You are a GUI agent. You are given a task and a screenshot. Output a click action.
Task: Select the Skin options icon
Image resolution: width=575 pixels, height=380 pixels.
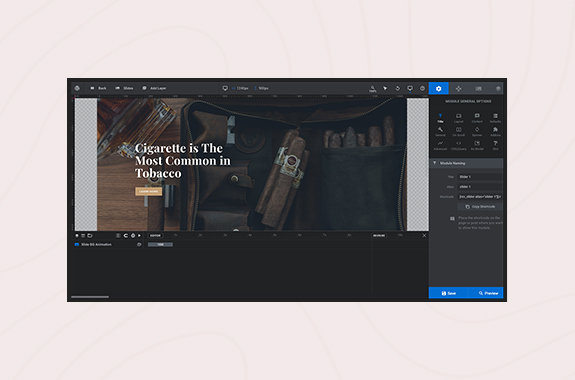(x=495, y=146)
